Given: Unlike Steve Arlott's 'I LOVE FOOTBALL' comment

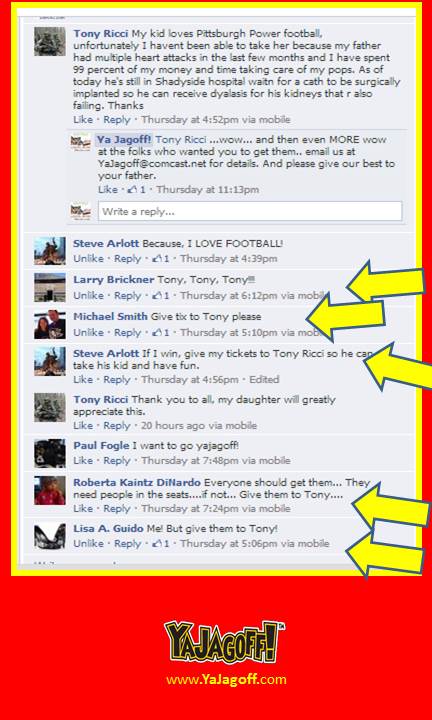Looking at the screenshot, I should point(88,259).
